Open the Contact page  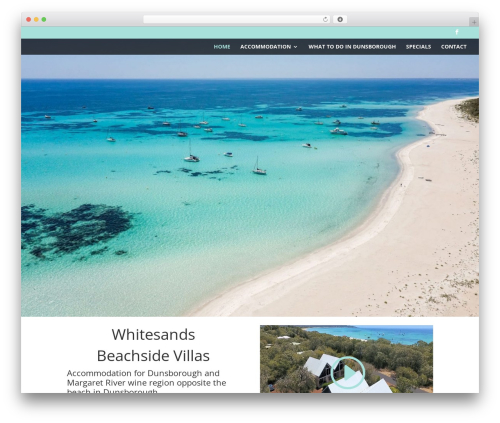(454, 47)
